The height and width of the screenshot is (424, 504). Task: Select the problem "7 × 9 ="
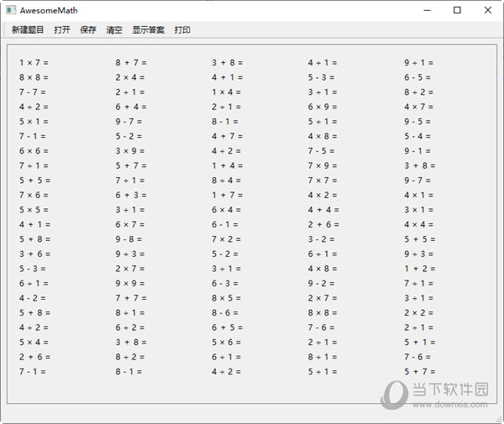(x=323, y=165)
